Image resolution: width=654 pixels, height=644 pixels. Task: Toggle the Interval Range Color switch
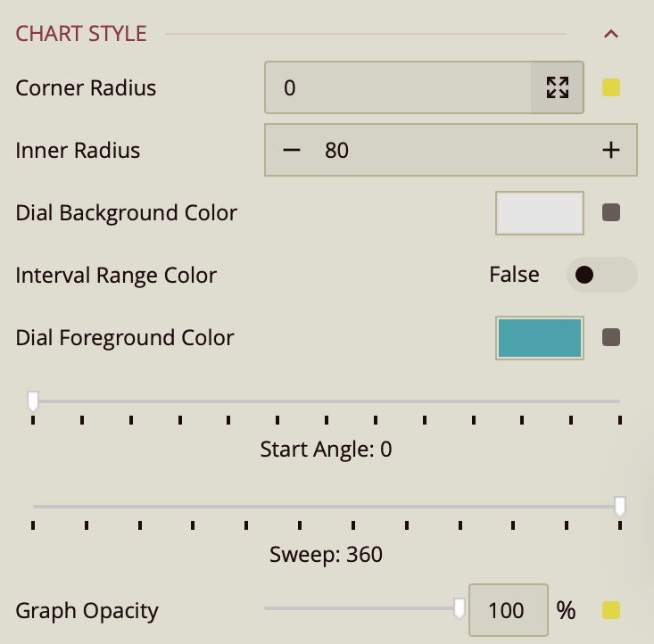click(601, 275)
